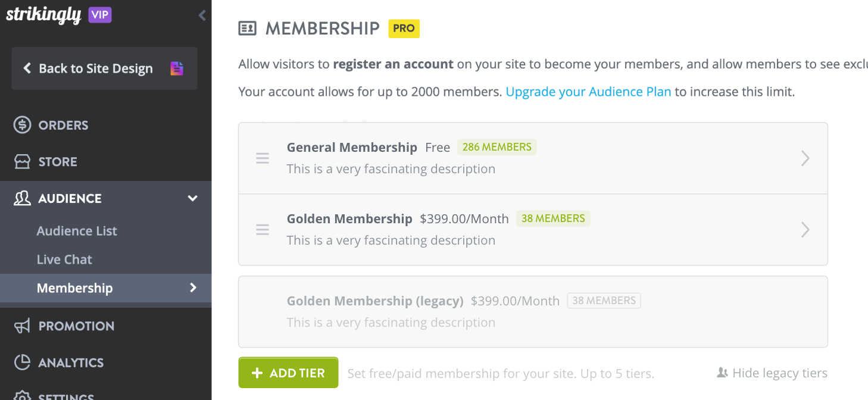Screen dimensions: 868x400
Task: Click the Promotion megaphone icon
Action: tap(22, 326)
